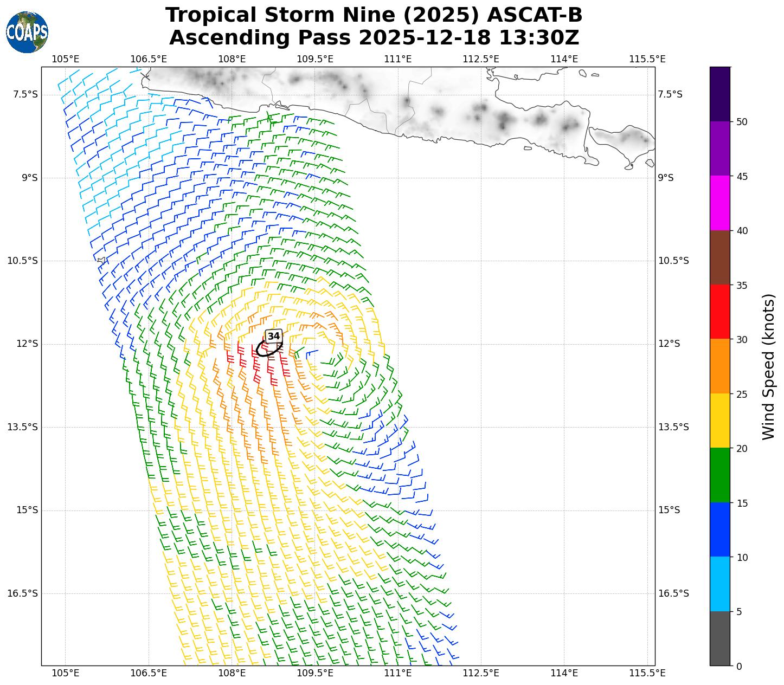Image resolution: width=784 pixels, height=685 pixels.
Task: Click the dark purple top colorbar segment
Action: coord(720,94)
